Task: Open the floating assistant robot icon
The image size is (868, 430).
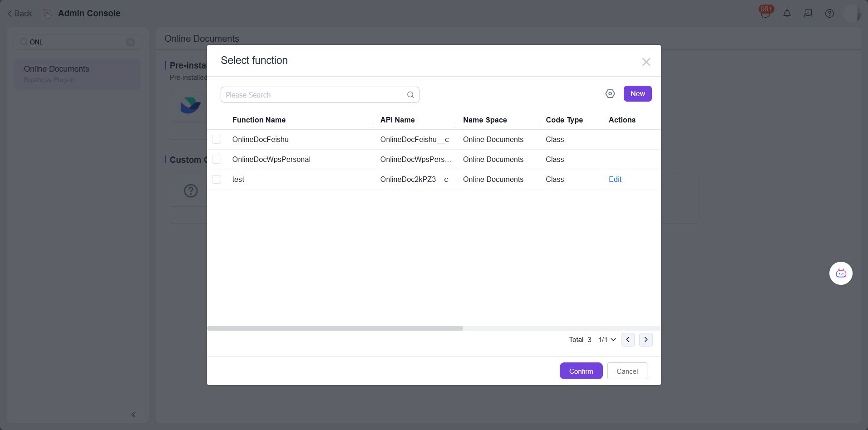Action: [x=840, y=274]
